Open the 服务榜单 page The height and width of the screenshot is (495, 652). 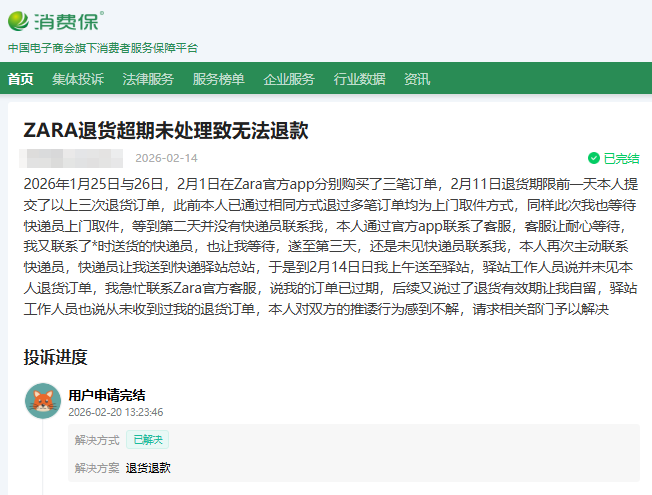click(x=218, y=80)
